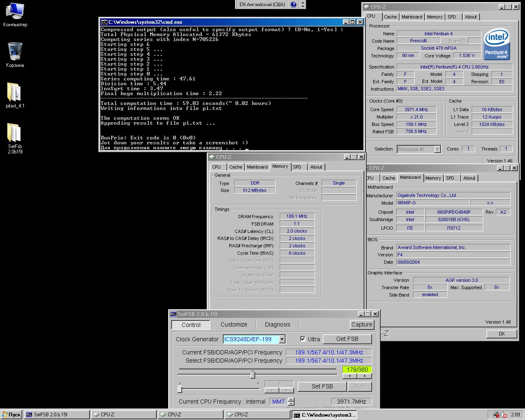
Task: Click right arrow under 178/380 value
Action: click(x=364, y=376)
